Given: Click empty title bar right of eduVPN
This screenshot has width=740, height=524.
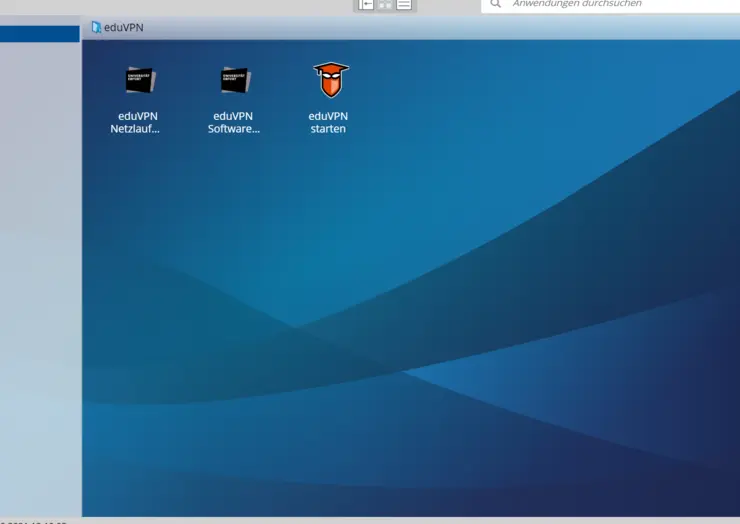Looking at the screenshot, I should [450, 27].
